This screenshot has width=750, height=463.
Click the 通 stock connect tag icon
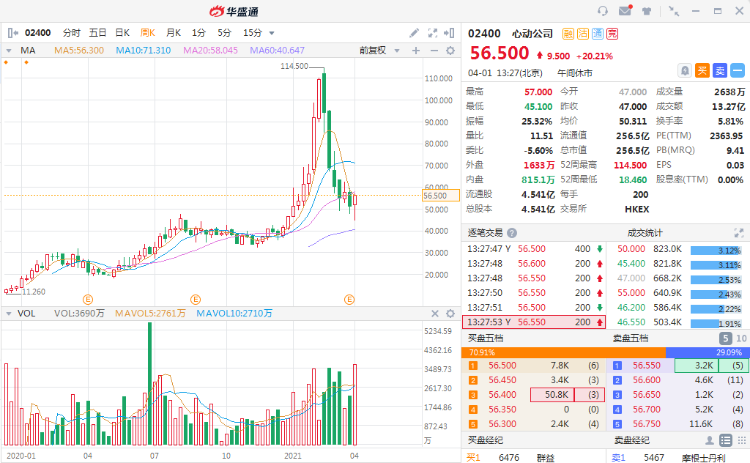tap(597, 33)
